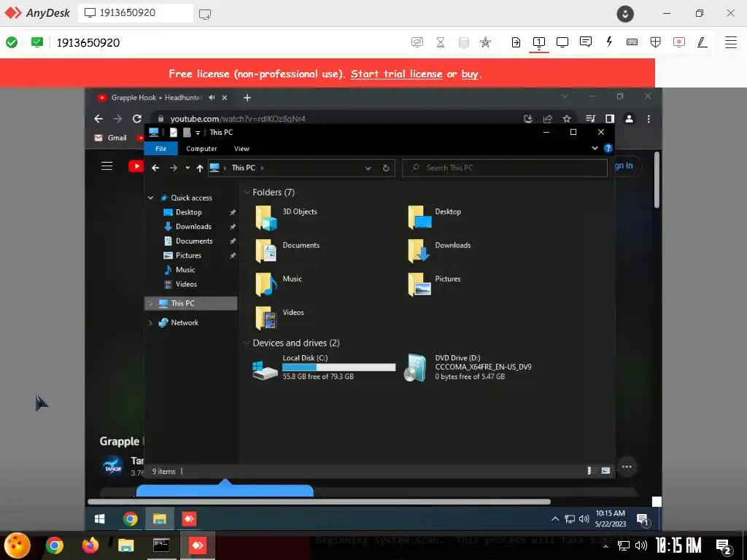
Task: Open the AnyDesk hamburger main menu
Action: click(731, 42)
